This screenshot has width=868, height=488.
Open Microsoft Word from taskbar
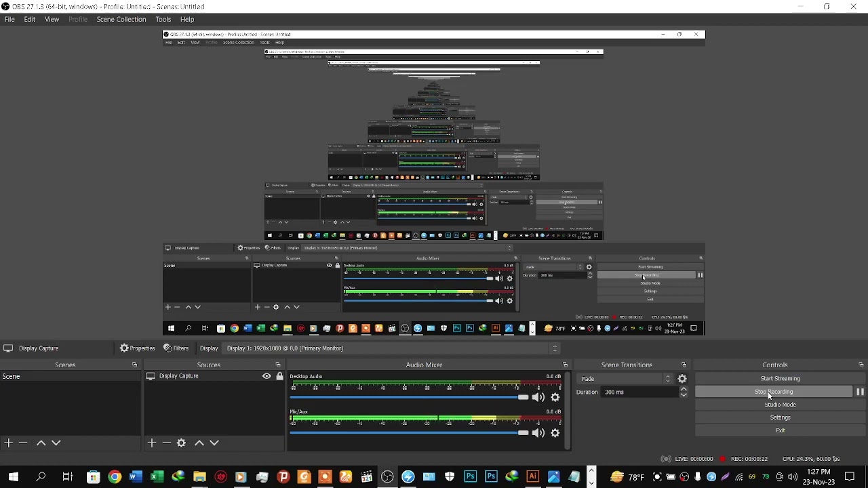pos(136,477)
